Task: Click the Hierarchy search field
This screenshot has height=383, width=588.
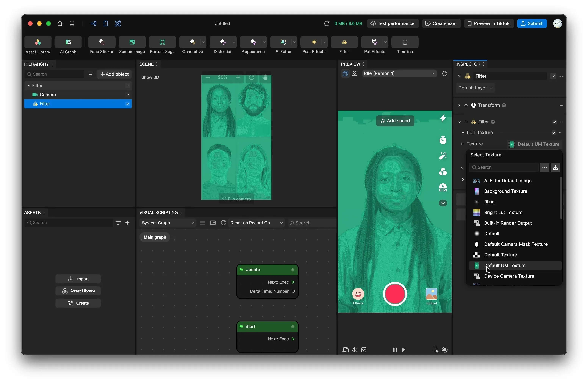Action: click(x=54, y=74)
